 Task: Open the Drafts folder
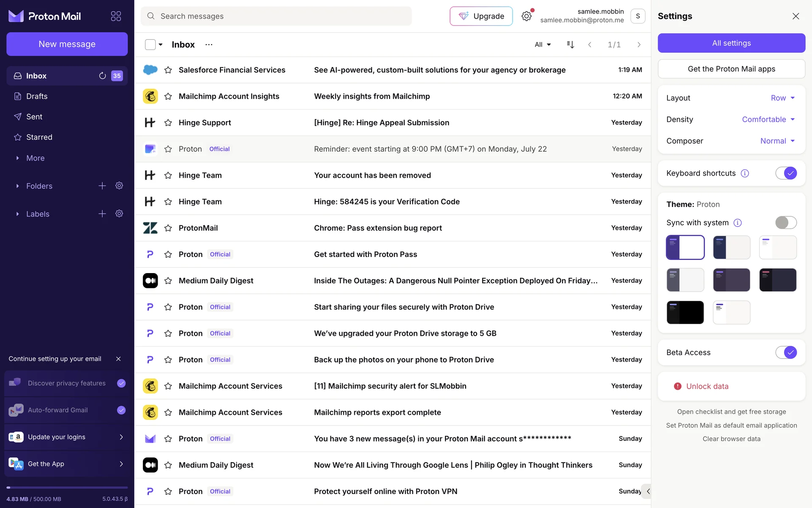37,96
